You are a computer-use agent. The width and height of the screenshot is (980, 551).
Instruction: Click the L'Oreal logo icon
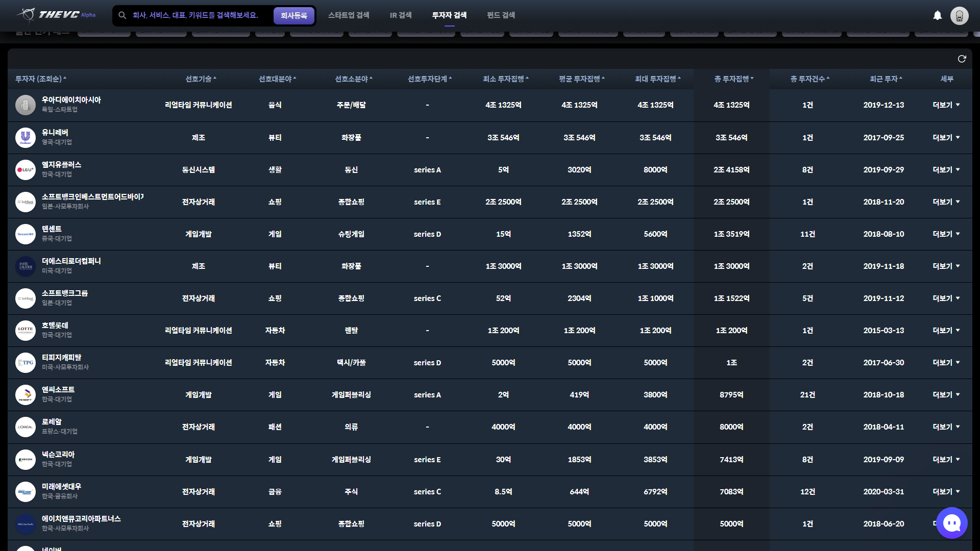[x=26, y=427]
